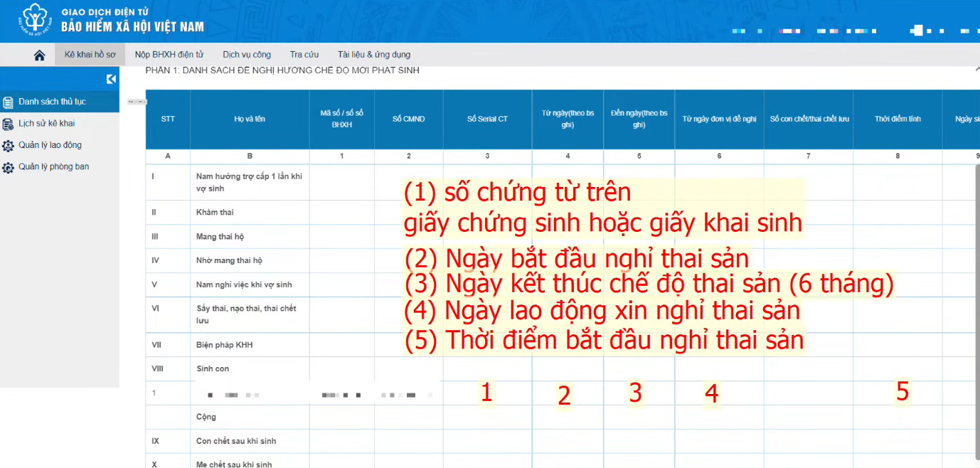Collapse the left sidebar with arrow icon

tap(111, 79)
